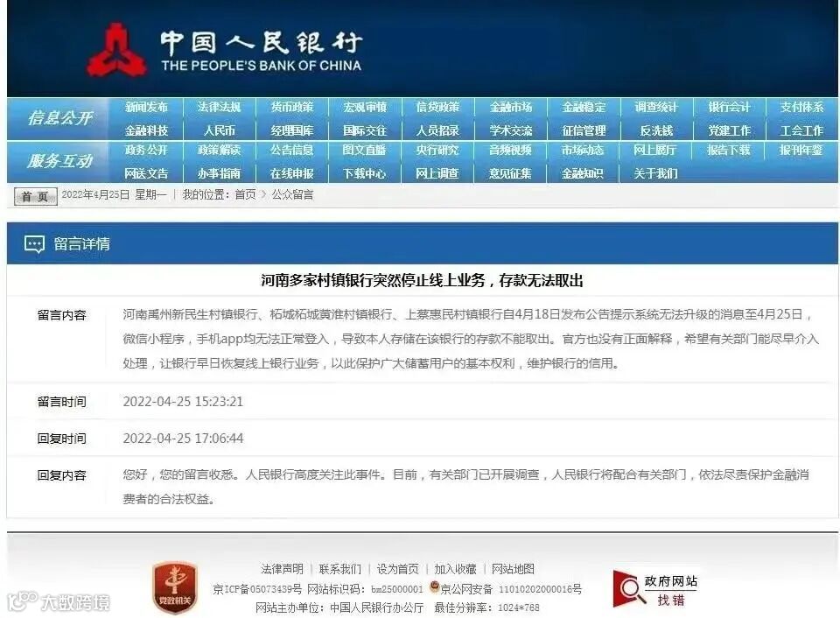
Task: Open the 人员招录 menu item
Action: pyautogui.click(x=437, y=130)
